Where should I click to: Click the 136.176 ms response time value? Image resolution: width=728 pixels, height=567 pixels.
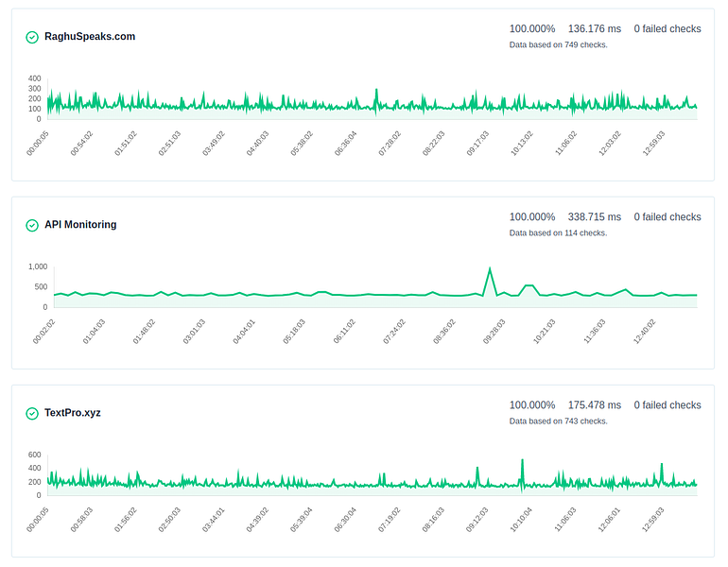pyautogui.click(x=595, y=28)
